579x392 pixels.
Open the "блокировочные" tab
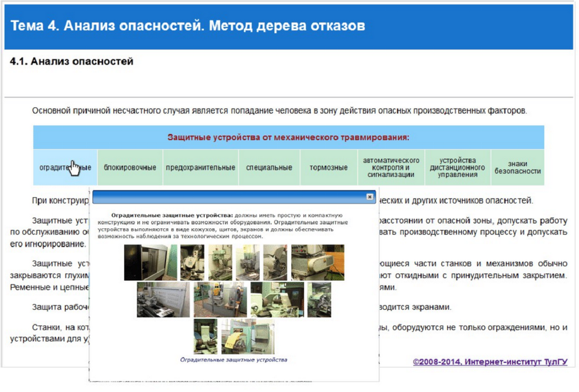[130, 167]
